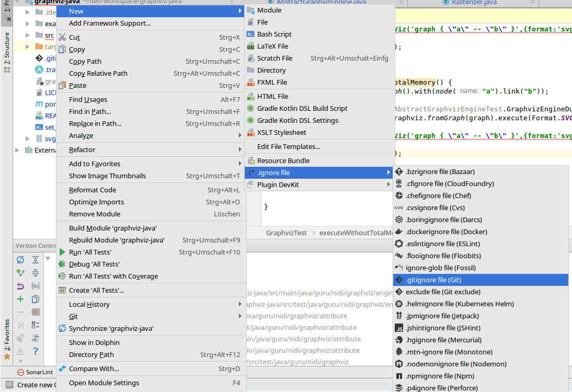Open the Git submenu
The height and width of the screenshot is (392, 572).
[151, 316]
